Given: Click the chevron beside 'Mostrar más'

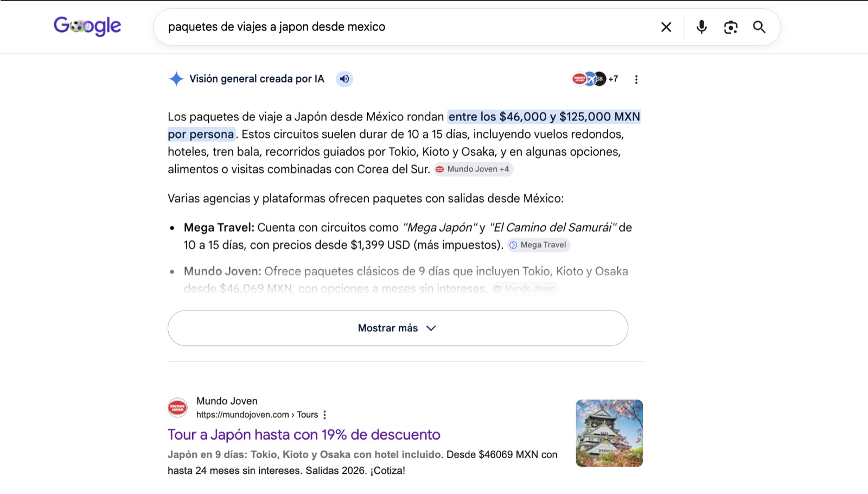Looking at the screenshot, I should point(431,328).
